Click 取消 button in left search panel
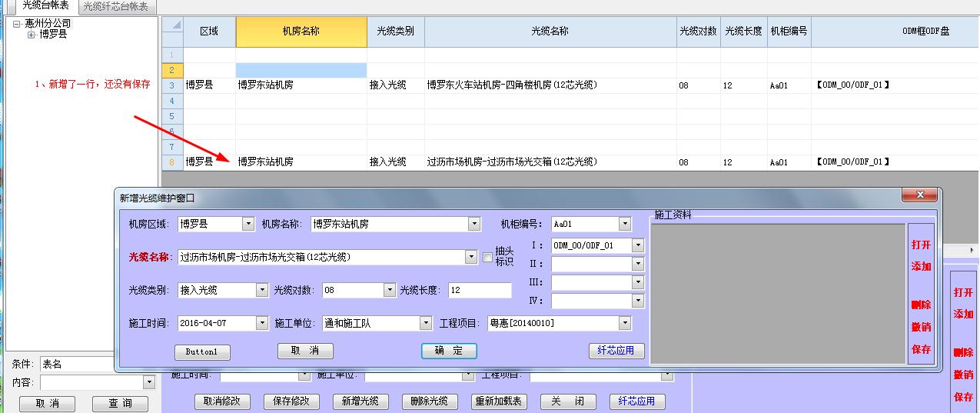 (x=48, y=404)
